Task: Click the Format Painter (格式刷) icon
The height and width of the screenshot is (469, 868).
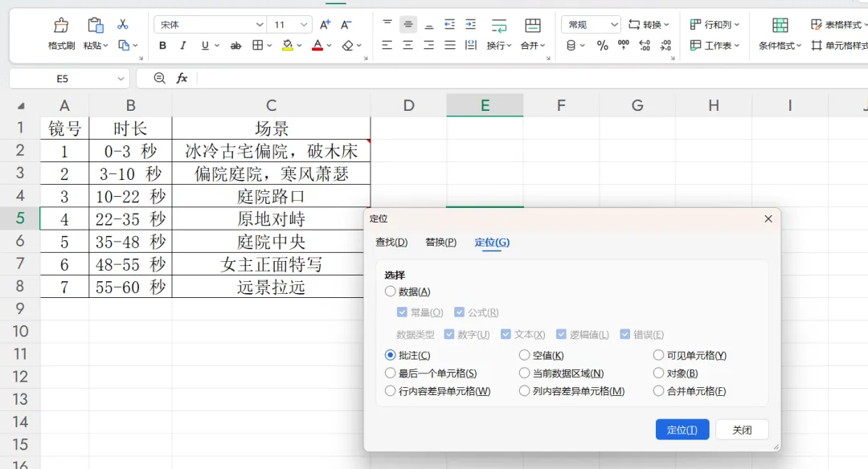Action: click(61, 26)
